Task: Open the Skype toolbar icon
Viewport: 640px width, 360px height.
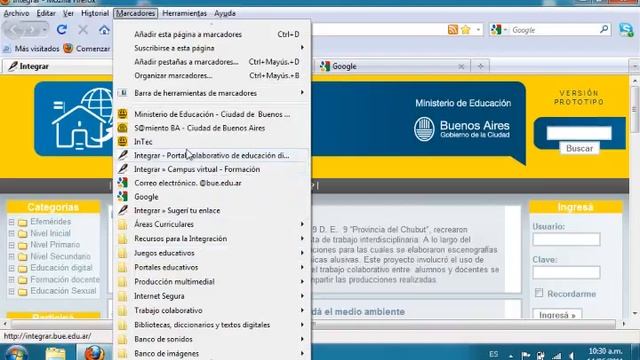Action: (626, 29)
